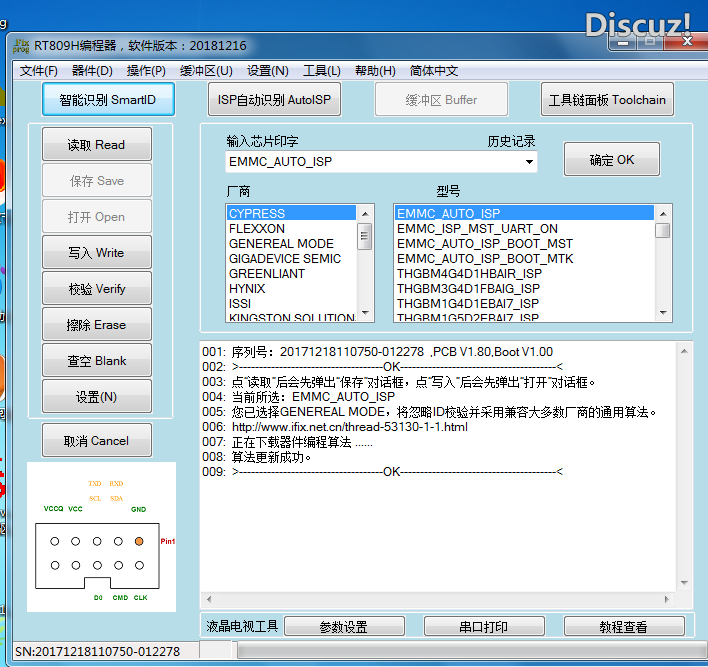708x667 pixels.
Task: Click the 串口打印 button
Action: (484, 626)
